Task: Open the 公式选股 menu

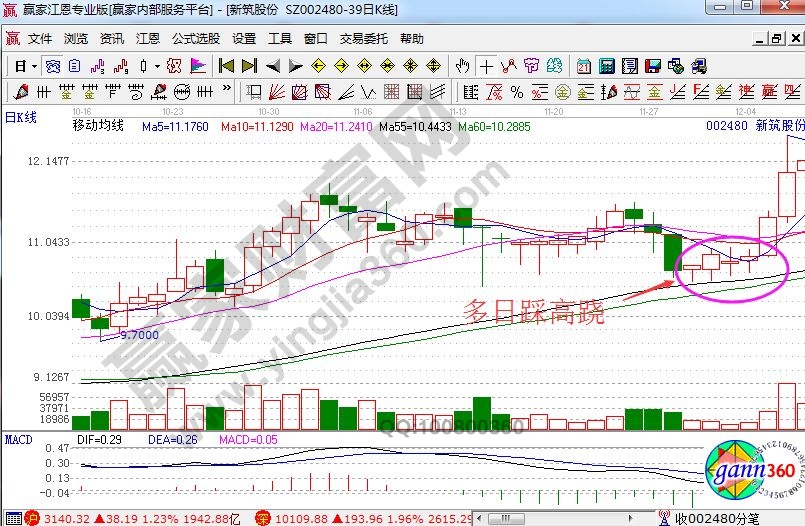Action: pyautogui.click(x=195, y=39)
